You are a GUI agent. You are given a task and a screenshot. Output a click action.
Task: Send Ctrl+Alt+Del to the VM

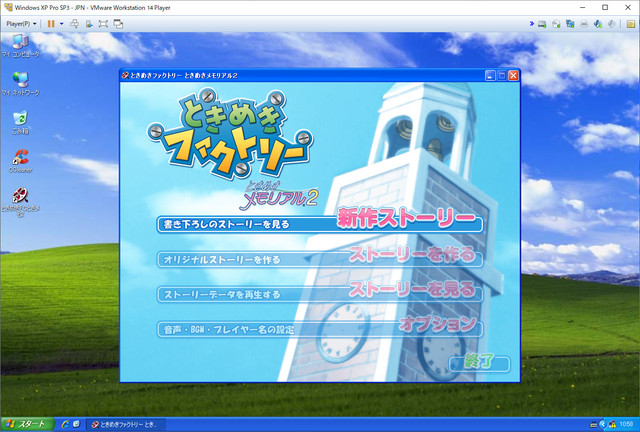click(x=74, y=24)
